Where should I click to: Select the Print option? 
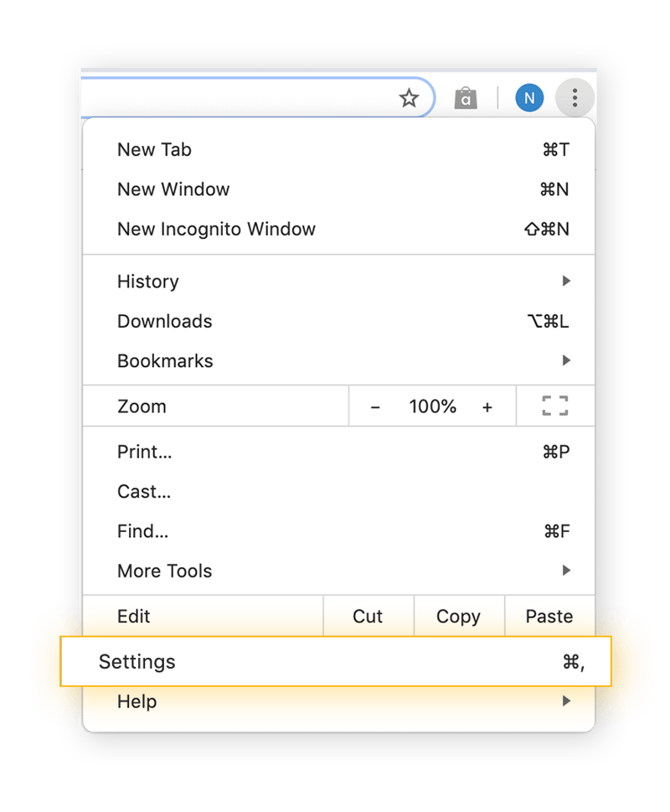(x=144, y=451)
